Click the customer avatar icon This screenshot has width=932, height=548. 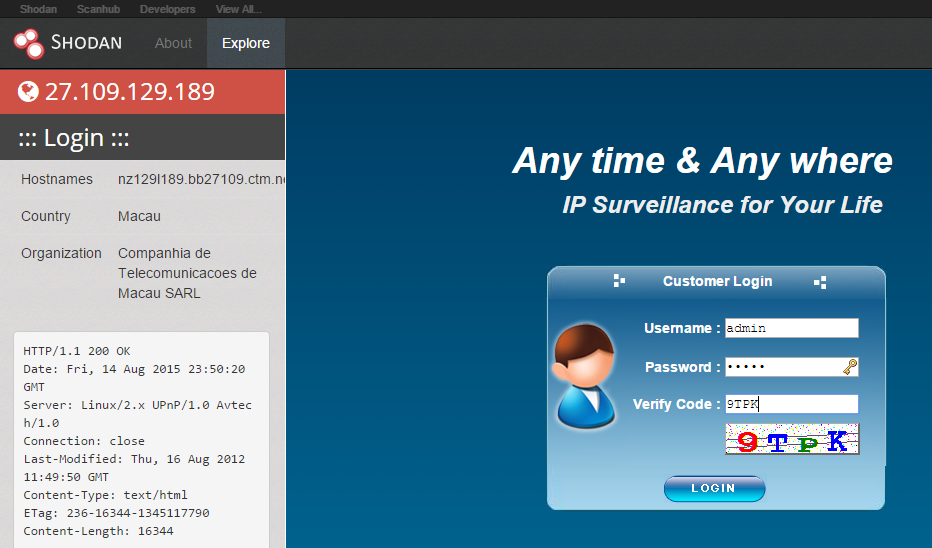tap(585, 376)
